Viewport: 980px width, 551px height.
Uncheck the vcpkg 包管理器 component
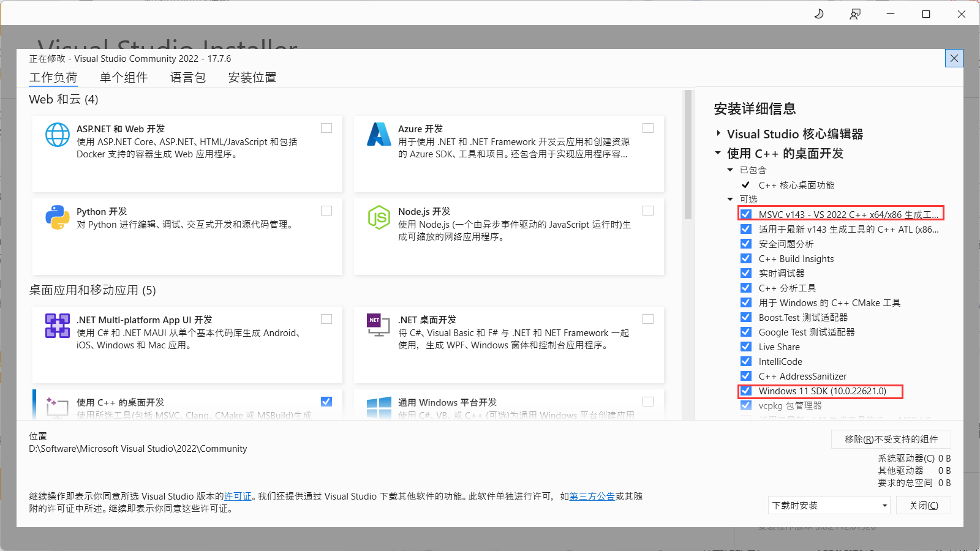tap(746, 405)
